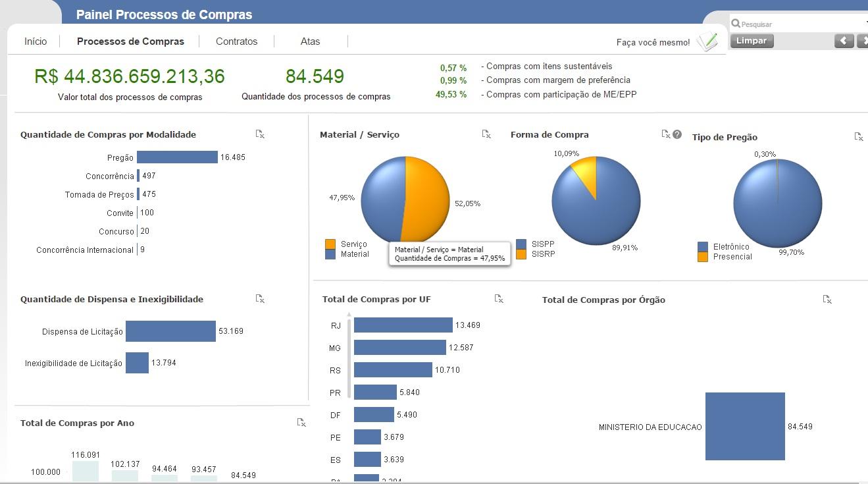Export the Total de Compras por UF chart
The height and width of the screenshot is (484, 868).
499,299
